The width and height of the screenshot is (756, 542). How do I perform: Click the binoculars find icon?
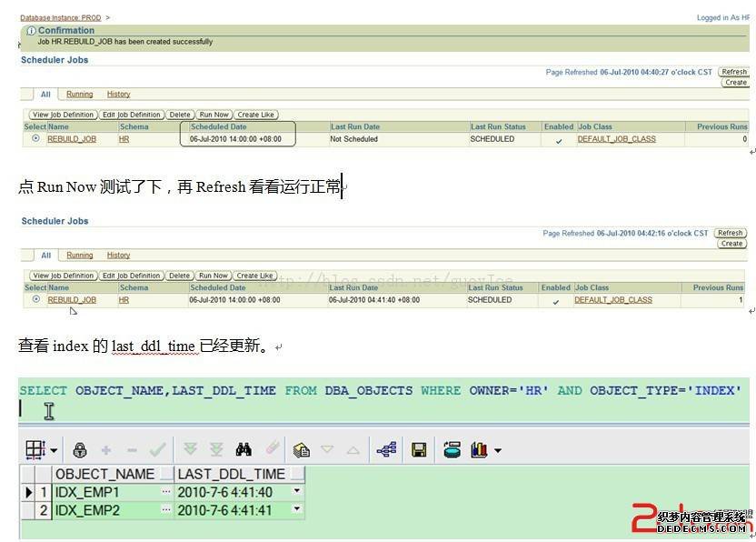coord(244,449)
